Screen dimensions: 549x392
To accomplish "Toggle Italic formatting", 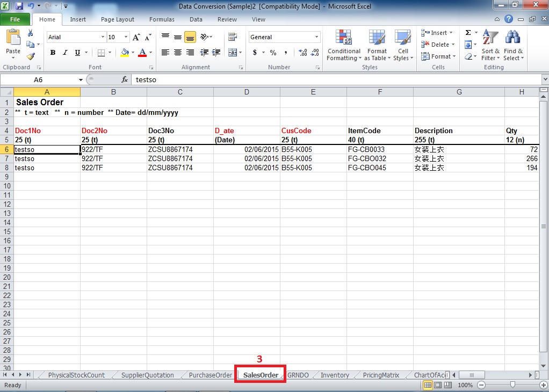I will [65, 53].
